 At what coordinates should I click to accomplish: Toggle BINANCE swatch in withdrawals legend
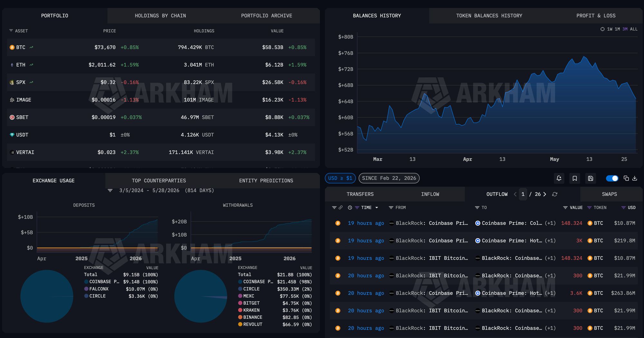pyautogui.click(x=240, y=317)
